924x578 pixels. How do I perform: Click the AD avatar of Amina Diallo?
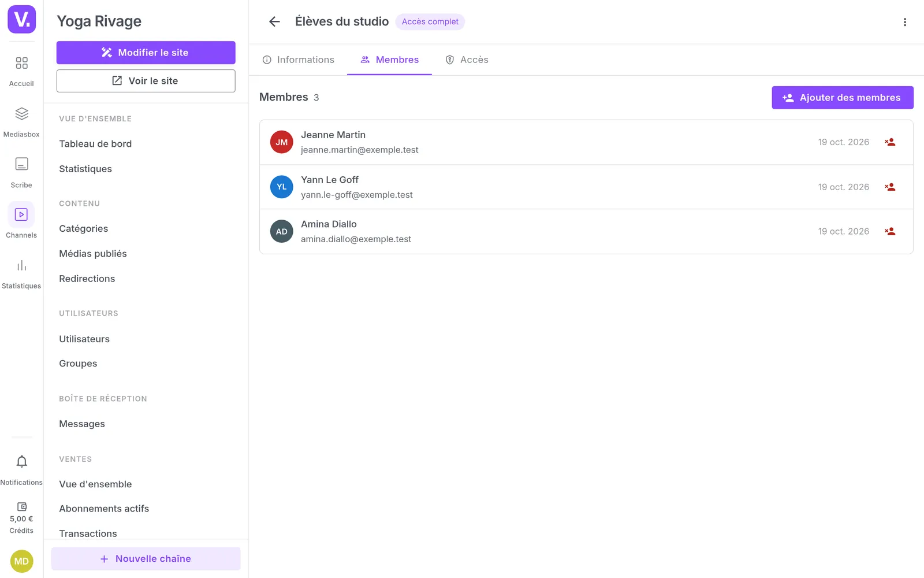[x=281, y=231]
